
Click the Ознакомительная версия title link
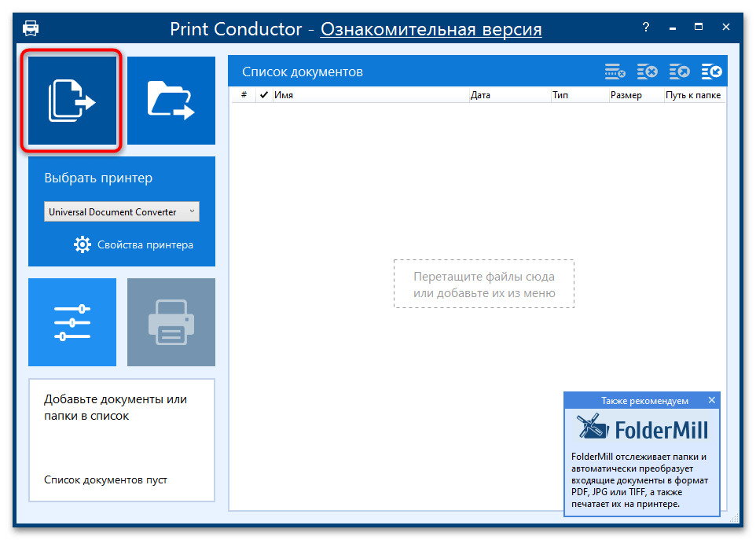click(431, 29)
